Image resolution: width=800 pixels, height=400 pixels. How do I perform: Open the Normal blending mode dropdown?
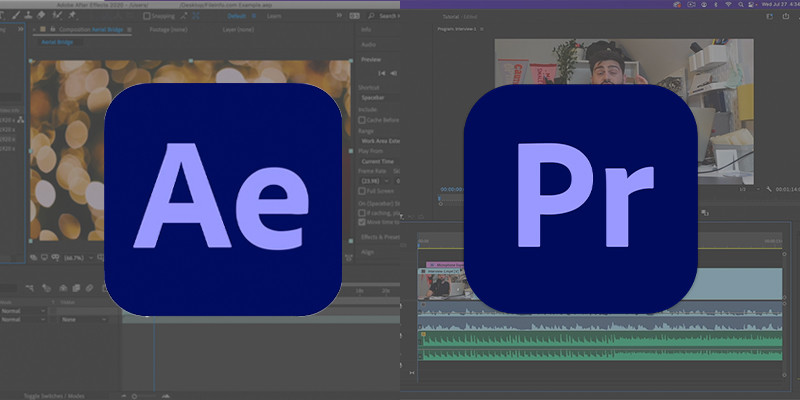coord(24,310)
